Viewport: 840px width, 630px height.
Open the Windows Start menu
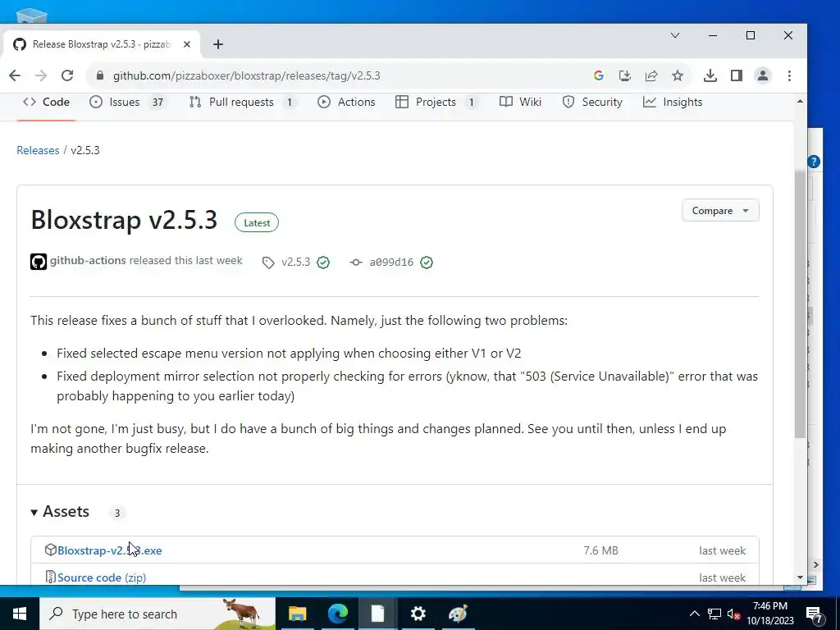pos(20,614)
